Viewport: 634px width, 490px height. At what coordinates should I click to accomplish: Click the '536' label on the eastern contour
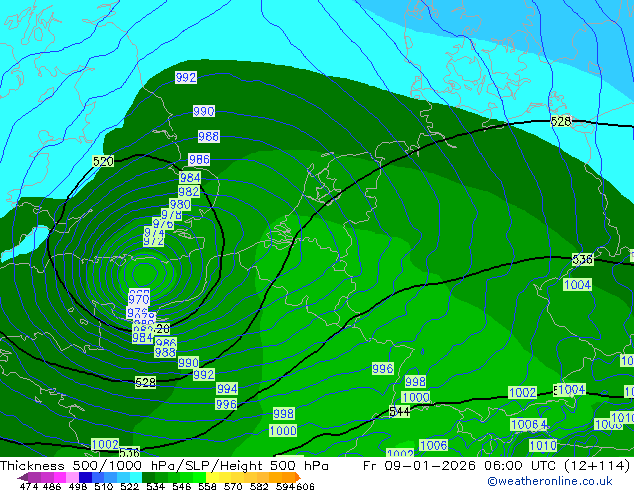(583, 259)
